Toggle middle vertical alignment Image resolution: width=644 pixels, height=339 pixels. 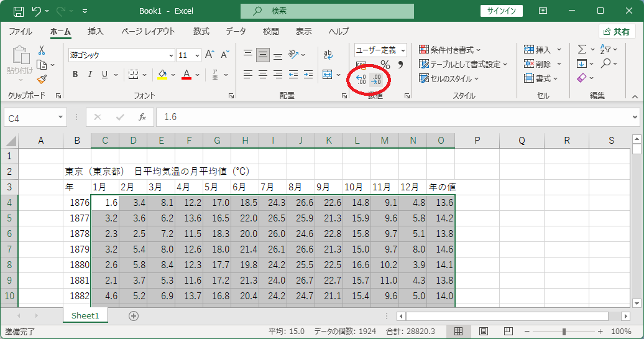(263, 55)
